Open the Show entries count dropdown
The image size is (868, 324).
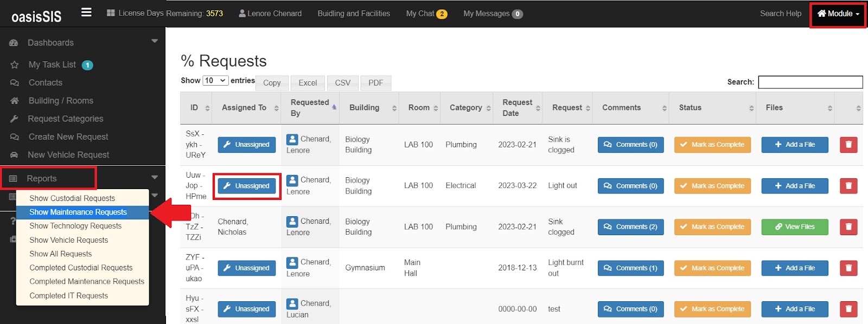click(x=215, y=80)
